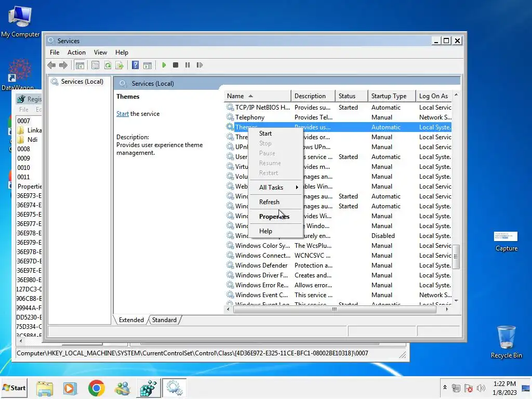Sort by the Log On As column header
The image size is (532, 399).
(434, 96)
